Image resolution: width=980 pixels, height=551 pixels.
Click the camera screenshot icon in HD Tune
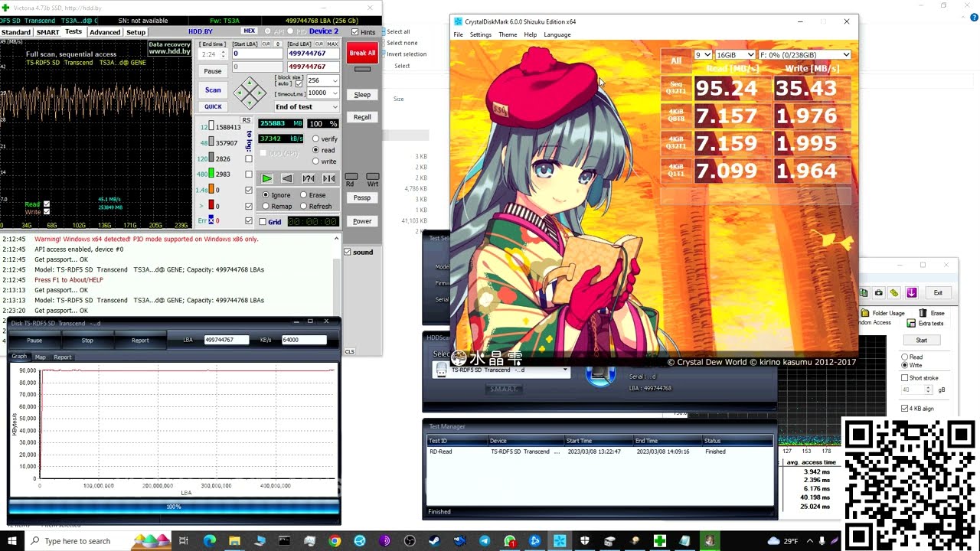(x=878, y=293)
